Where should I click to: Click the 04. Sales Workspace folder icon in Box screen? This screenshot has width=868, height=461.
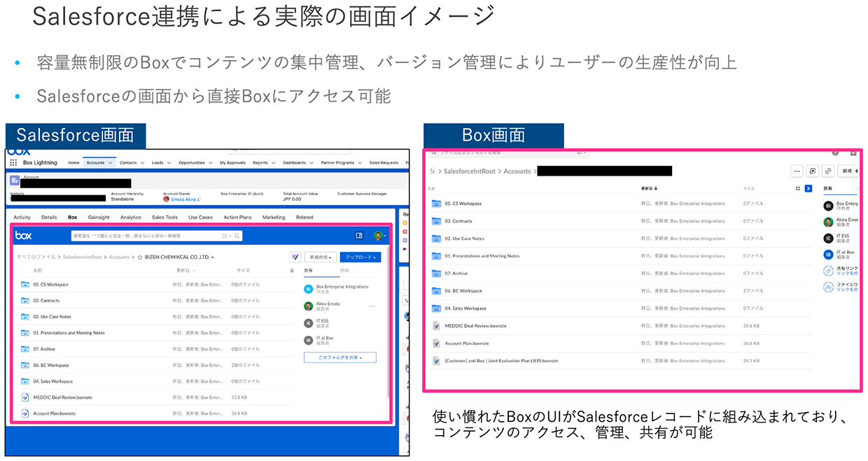pos(436,308)
